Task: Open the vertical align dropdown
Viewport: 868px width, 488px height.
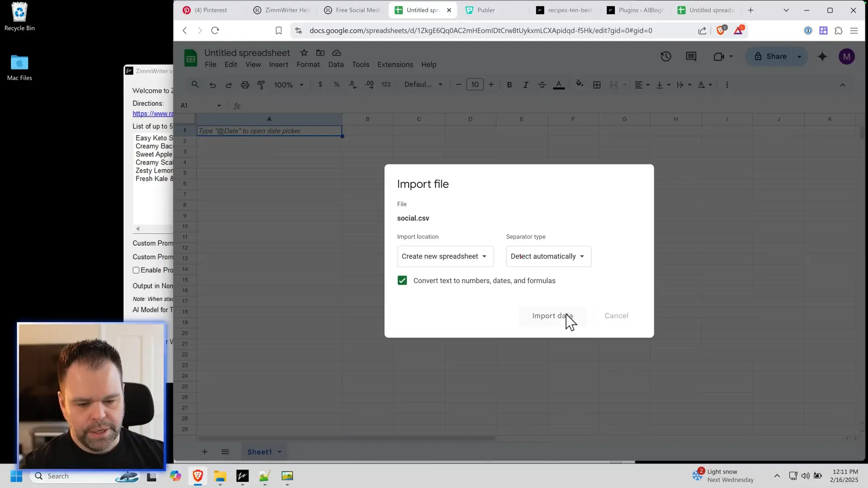Action: (x=663, y=85)
